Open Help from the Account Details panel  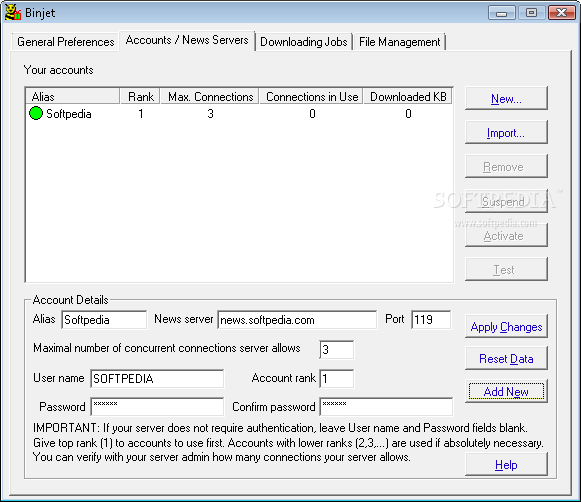click(x=506, y=465)
